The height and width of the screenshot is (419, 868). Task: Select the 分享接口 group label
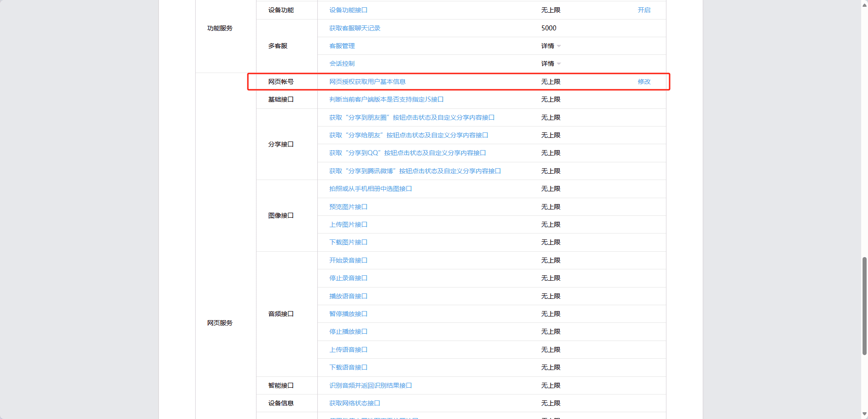pyautogui.click(x=281, y=144)
